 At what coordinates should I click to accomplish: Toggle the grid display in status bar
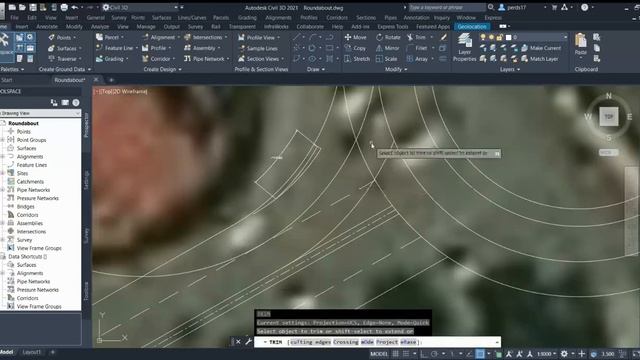pos(396,354)
